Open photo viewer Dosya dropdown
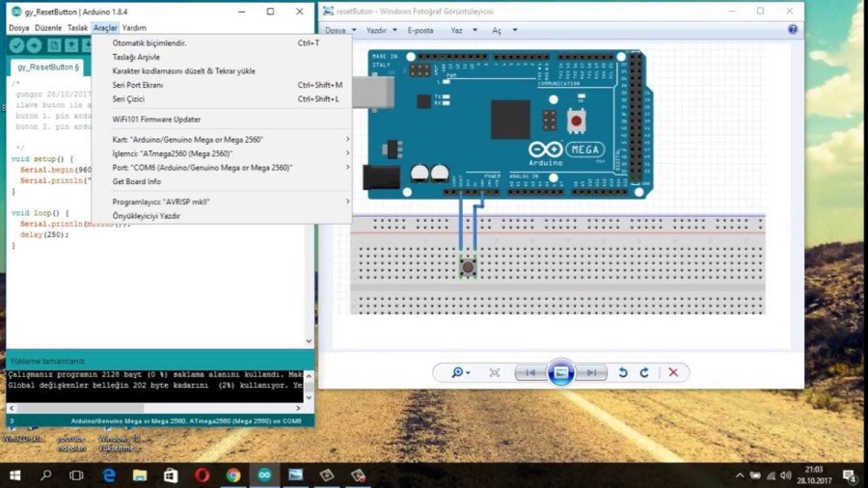Viewport: 868px width, 488px height. coord(339,30)
